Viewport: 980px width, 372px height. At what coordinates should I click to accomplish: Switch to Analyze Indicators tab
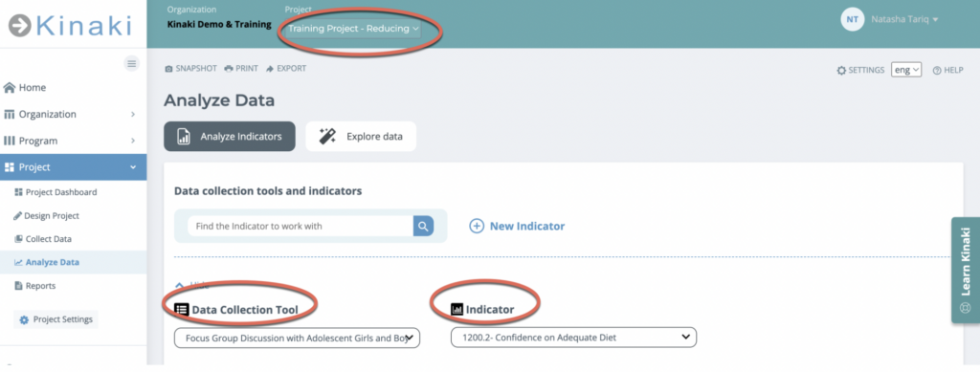(230, 136)
